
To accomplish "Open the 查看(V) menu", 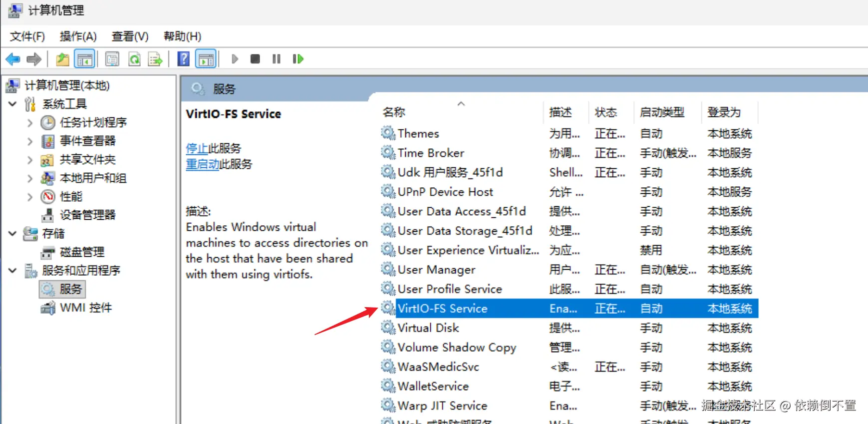I will pyautogui.click(x=130, y=36).
